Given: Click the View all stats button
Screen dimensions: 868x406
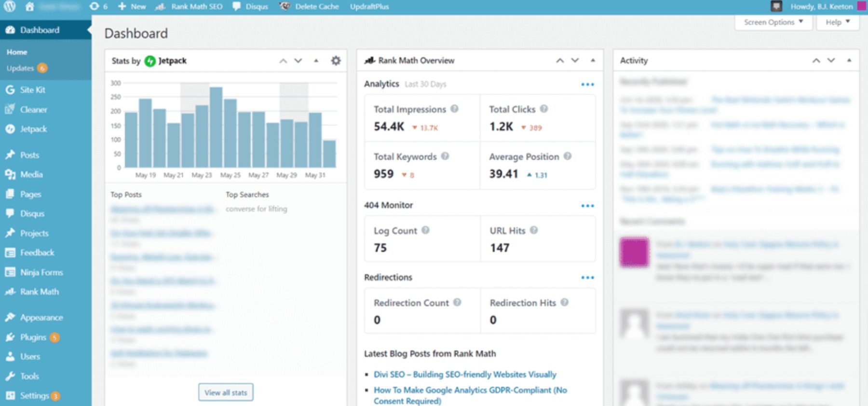Looking at the screenshot, I should coord(226,392).
